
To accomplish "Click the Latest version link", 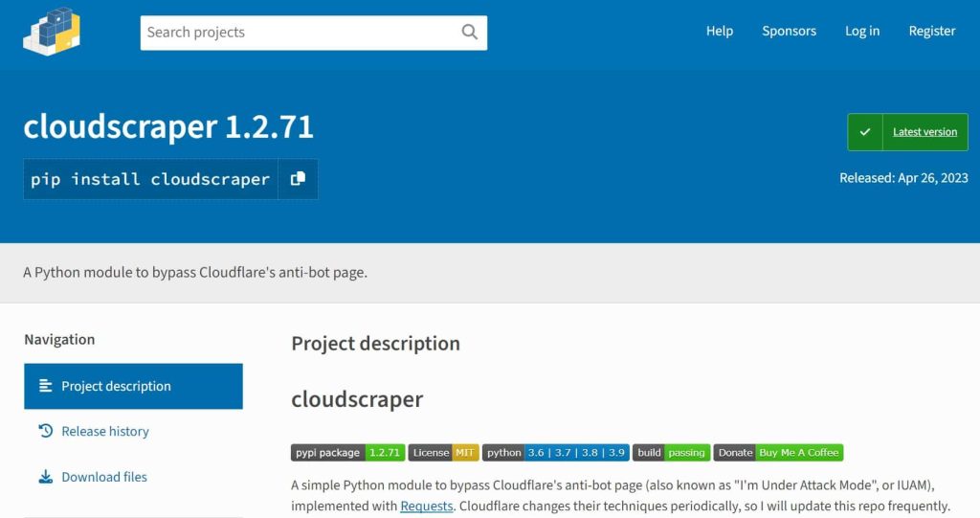I will 924,132.
